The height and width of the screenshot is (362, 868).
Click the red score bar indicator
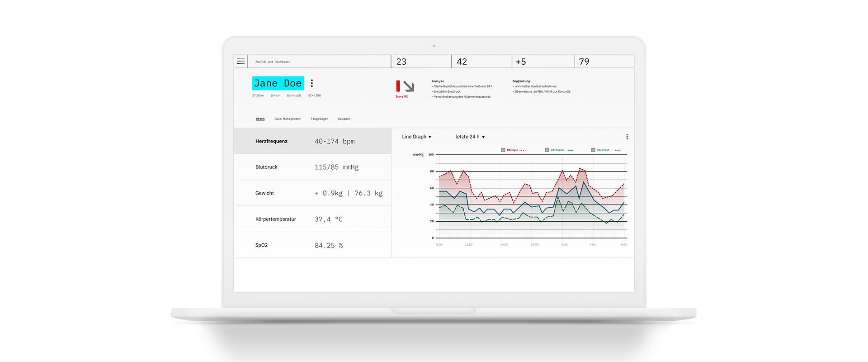point(398,86)
